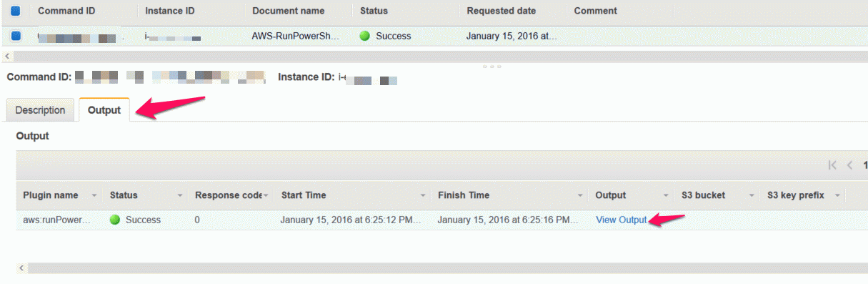Open the S3 key prefix column dropdown

[837, 195]
